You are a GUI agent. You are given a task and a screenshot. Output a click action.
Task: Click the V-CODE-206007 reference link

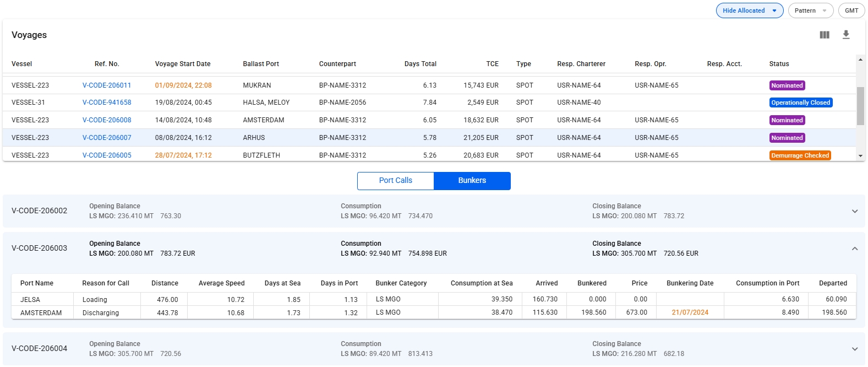pos(107,138)
